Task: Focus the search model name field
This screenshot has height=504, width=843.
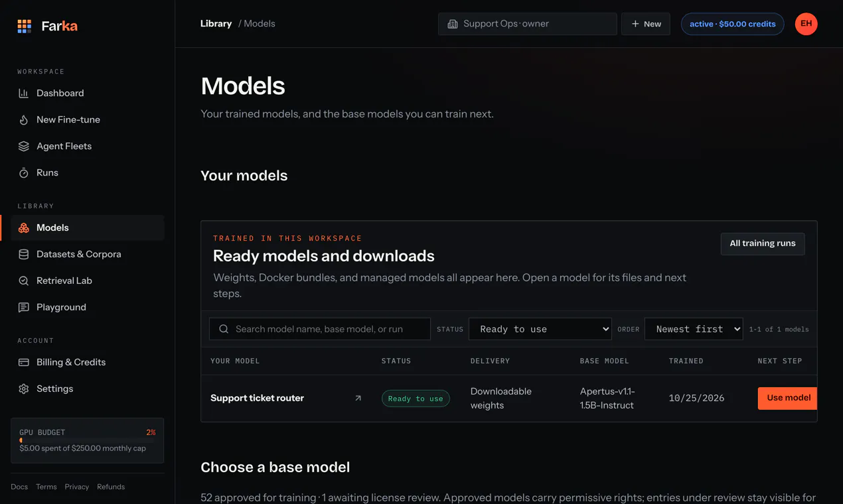Action: (320, 329)
